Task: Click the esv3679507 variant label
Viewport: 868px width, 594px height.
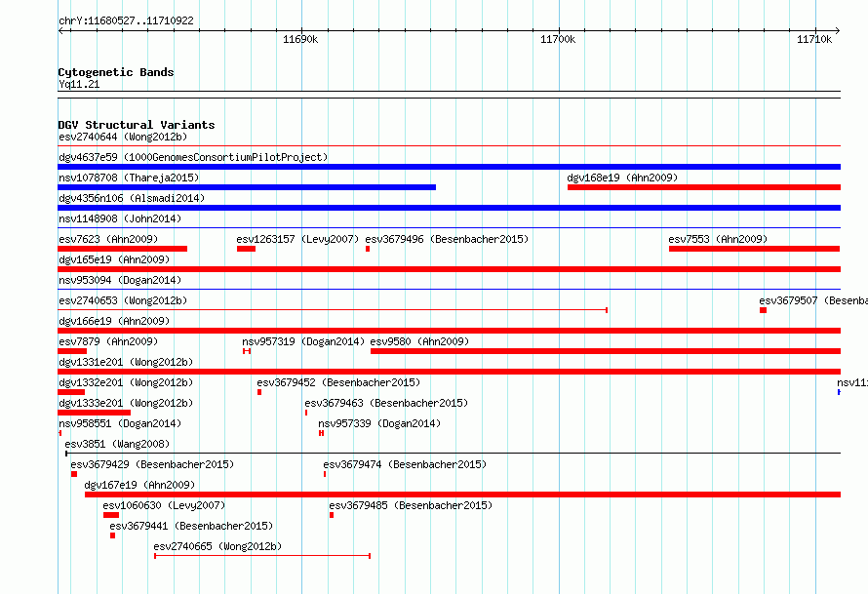Action: pyautogui.click(x=813, y=300)
